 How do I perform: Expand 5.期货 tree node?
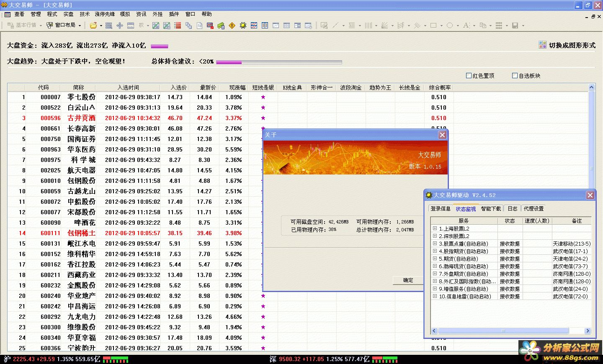[x=435, y=259]
